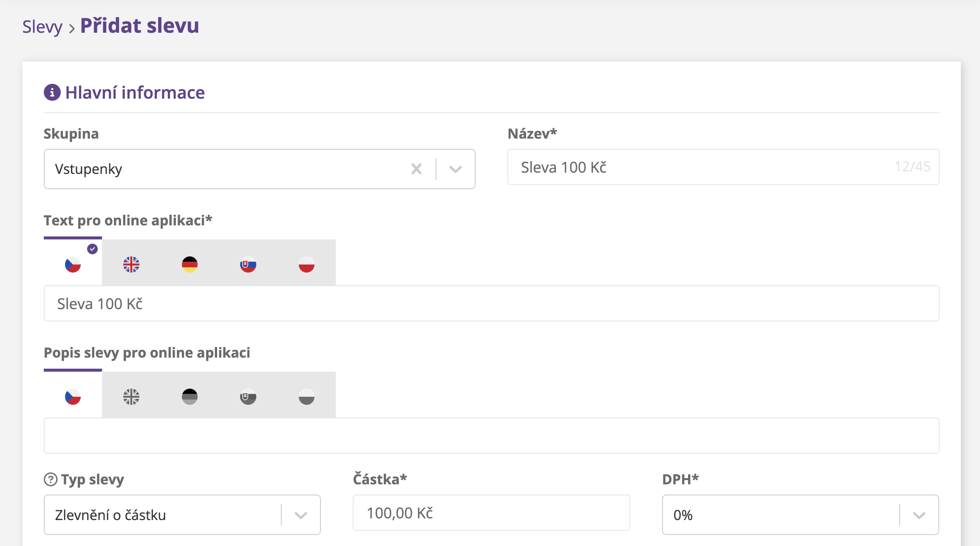Choose German flag in Popis slevy section
Image resolution: width=980 pixels, height=546 pixels.
coord(190,397)
